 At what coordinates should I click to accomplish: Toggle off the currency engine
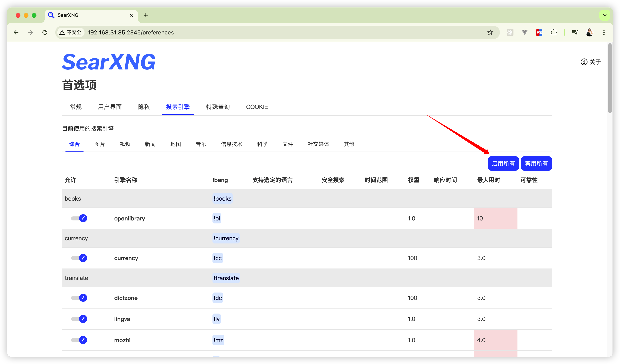tap(79, 258)
